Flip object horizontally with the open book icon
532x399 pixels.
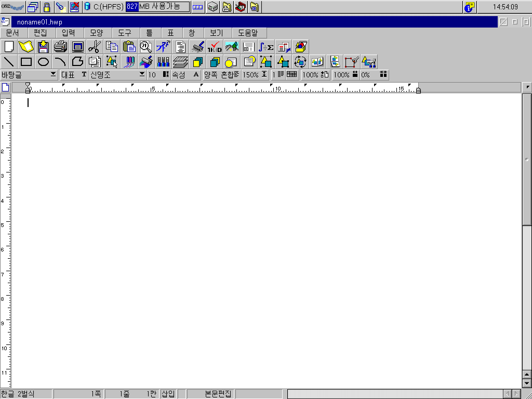317,62
